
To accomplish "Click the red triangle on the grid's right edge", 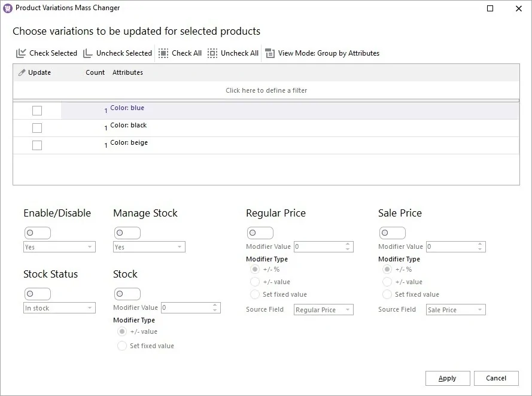I will coord(516,102).
